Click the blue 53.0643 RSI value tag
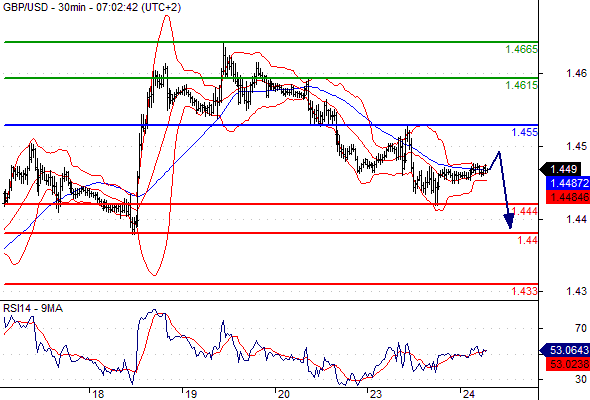Viewport: 590px width, 400px height. tap(565, 350)
